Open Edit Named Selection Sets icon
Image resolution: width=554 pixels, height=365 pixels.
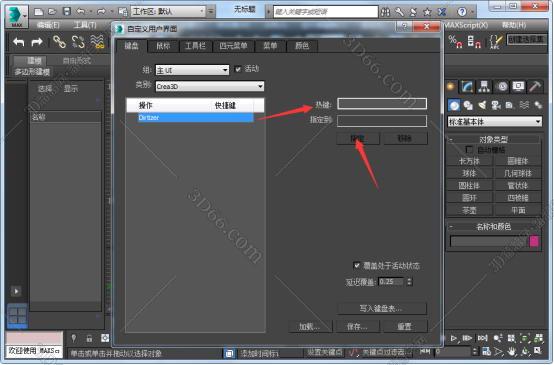[496, 42]
